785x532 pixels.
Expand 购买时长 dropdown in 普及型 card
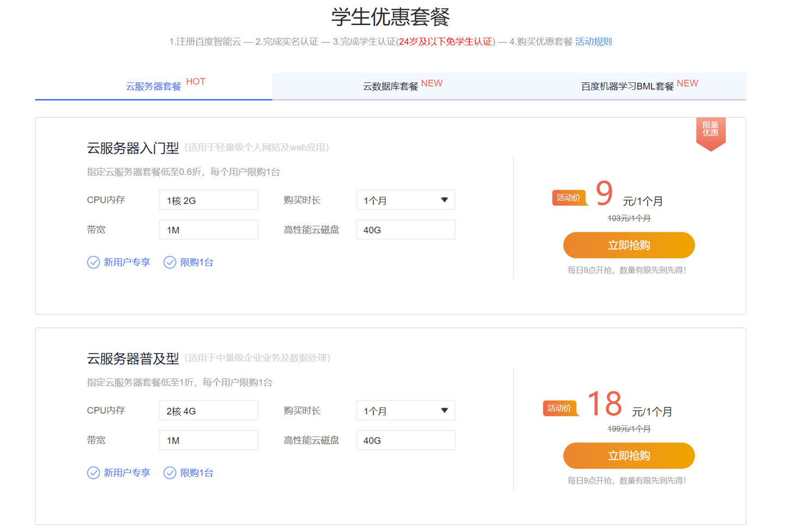click(x=406, y=410)
